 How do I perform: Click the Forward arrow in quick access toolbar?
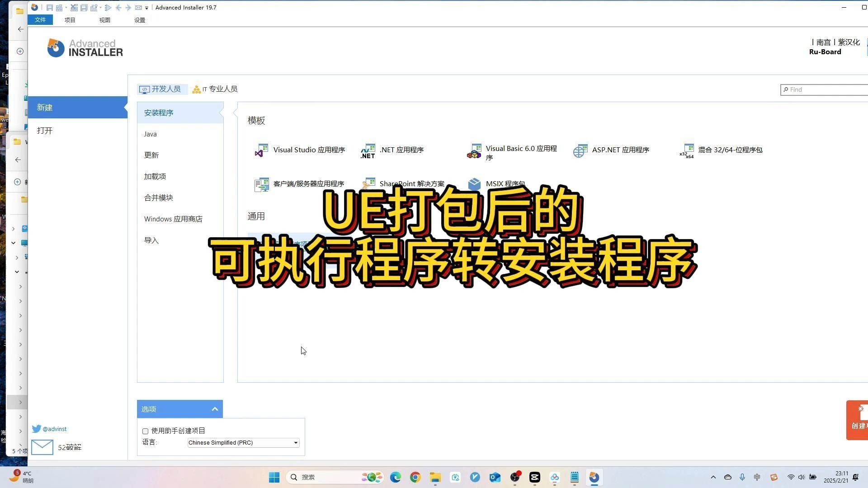click(128, 8)
